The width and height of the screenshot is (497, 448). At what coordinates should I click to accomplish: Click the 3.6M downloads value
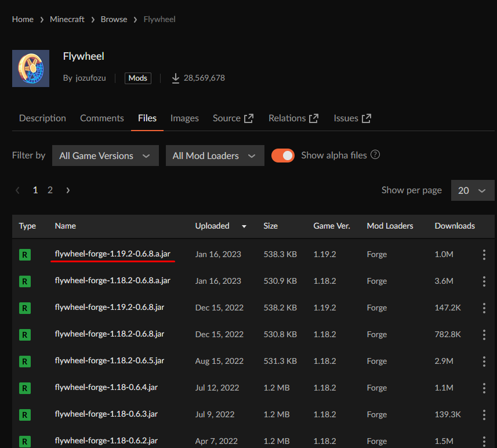click(444, 281)
